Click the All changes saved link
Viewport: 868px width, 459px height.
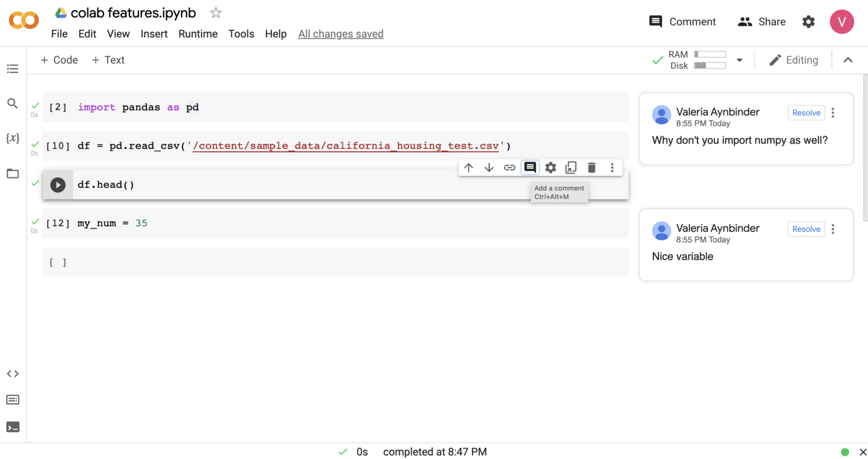340,34
